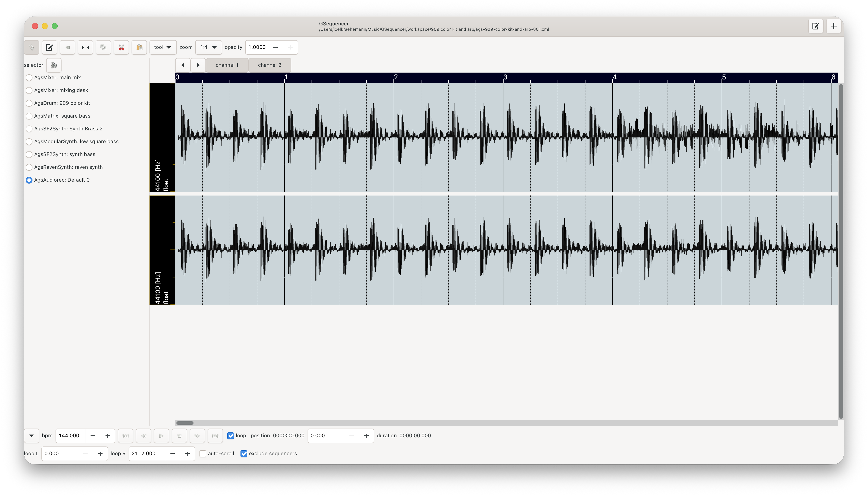The height and width of the screenshot is (496, 868).
Task: Disable the loop checkbox
Action: point(231,436)
